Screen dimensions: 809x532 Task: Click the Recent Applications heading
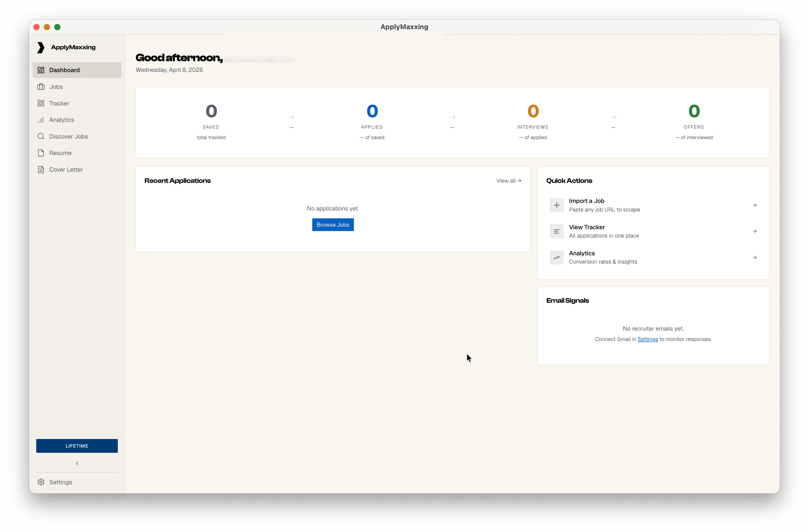tap(177, 181)
